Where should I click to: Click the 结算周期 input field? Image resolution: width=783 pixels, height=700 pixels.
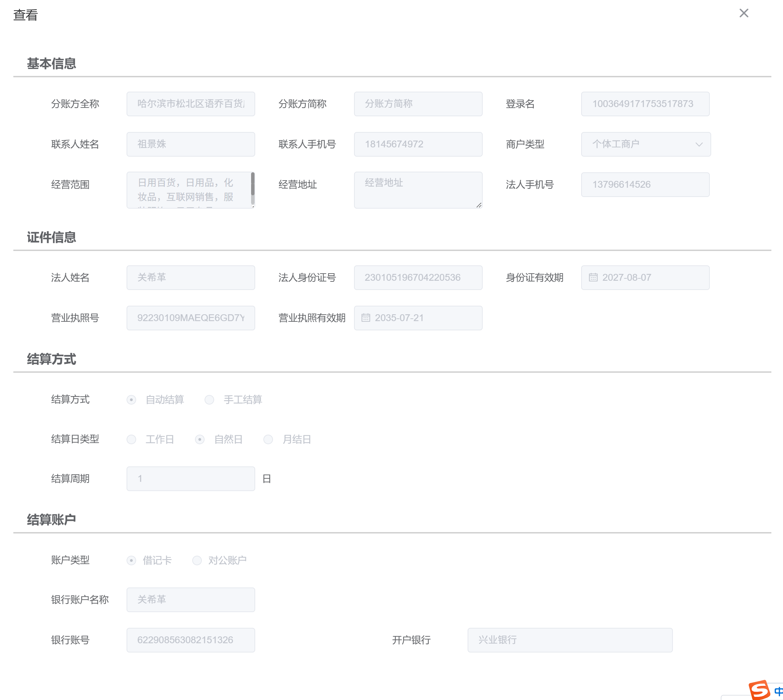(191, 478)
